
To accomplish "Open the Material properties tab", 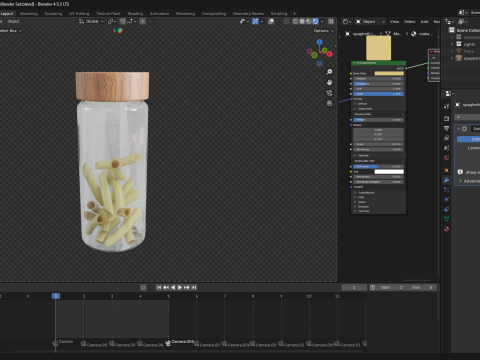I will pos(447,228).
